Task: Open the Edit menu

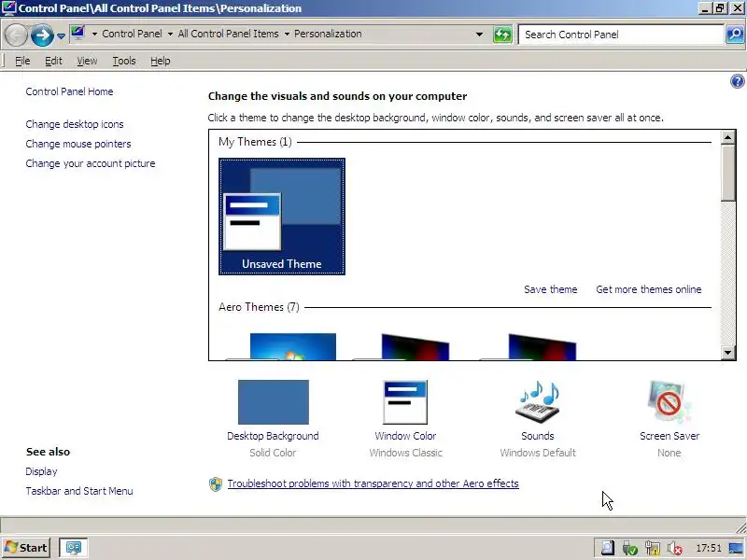Action: pyautogui.click(x=53, y=61)
